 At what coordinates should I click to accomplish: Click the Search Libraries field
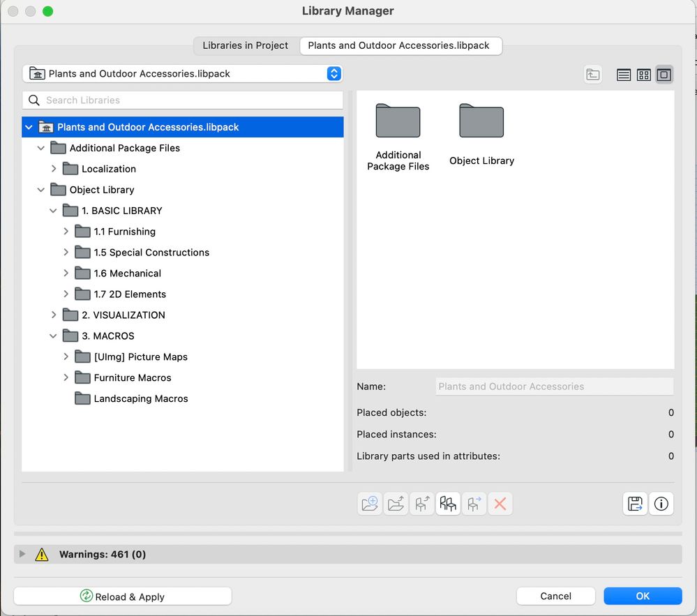[x=183, y=100]
